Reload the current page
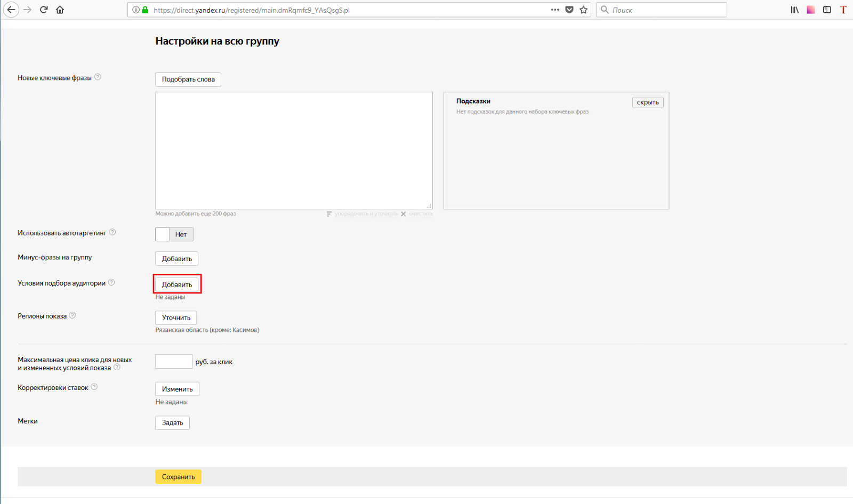The width and height of the screenshot is (853, 504). [x=44, y=10]
